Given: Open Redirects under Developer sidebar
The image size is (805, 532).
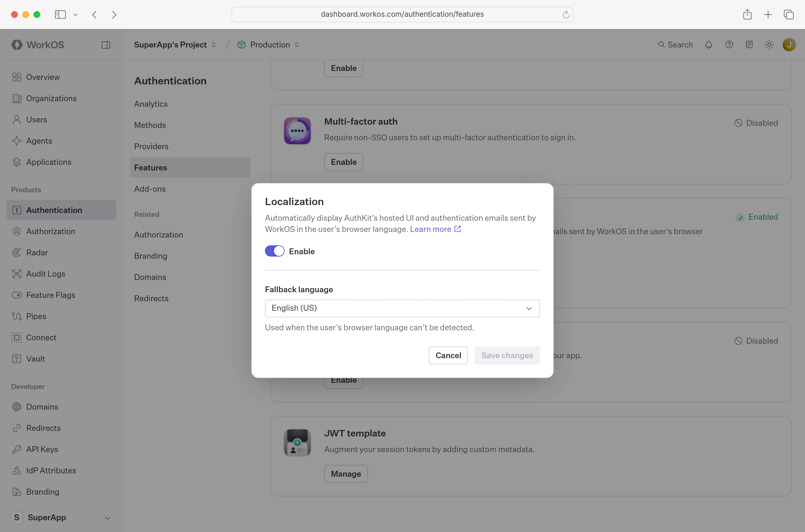Looking at the screenshot, I should coord(61,428).
